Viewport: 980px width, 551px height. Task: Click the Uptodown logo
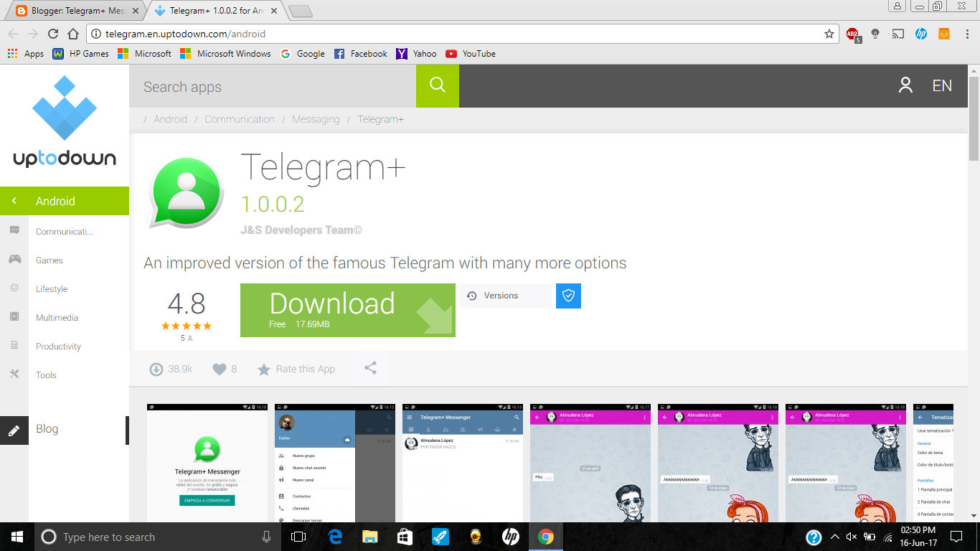(65, 122)
